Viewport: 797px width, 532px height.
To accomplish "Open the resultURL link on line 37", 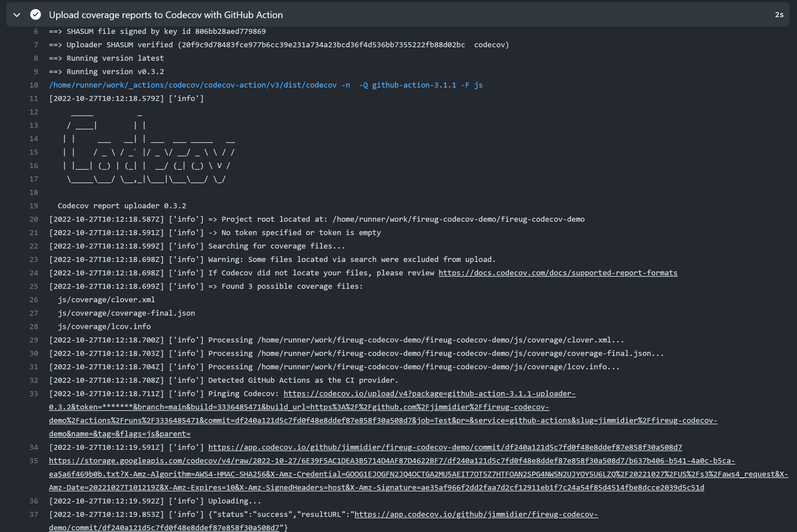I will pyautogui.click(x=475, y=514).
